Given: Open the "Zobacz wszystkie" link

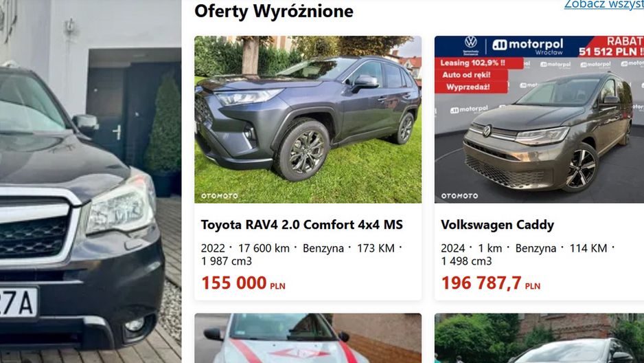Looking at the screenshot, I should (603, 4).
